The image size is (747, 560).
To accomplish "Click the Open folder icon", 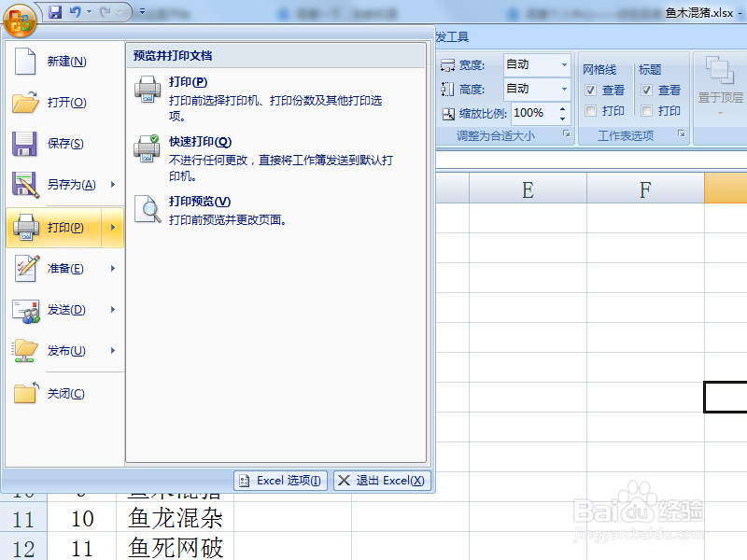I will click(25, 102).
